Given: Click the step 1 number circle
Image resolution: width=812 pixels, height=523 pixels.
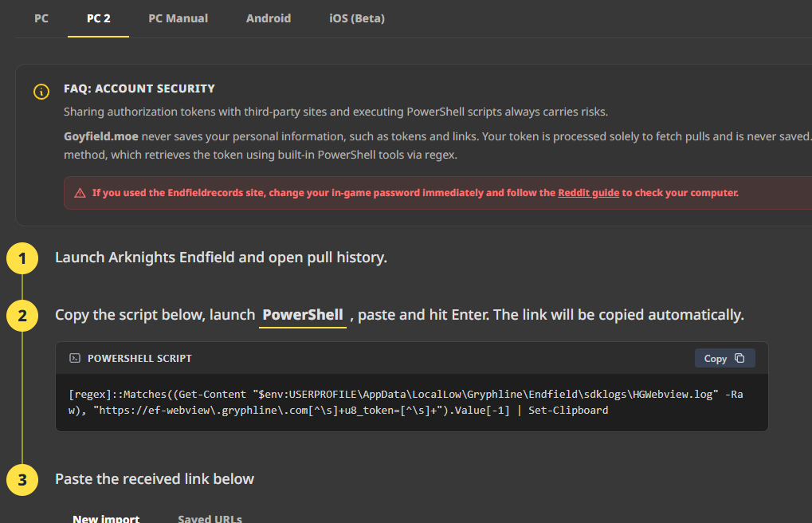Looking at the screenshot, I should coord(22,258).
